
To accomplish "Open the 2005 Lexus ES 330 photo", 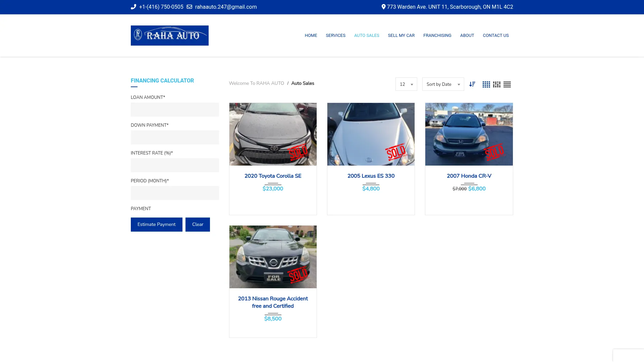I will click(x=371, y=134).
